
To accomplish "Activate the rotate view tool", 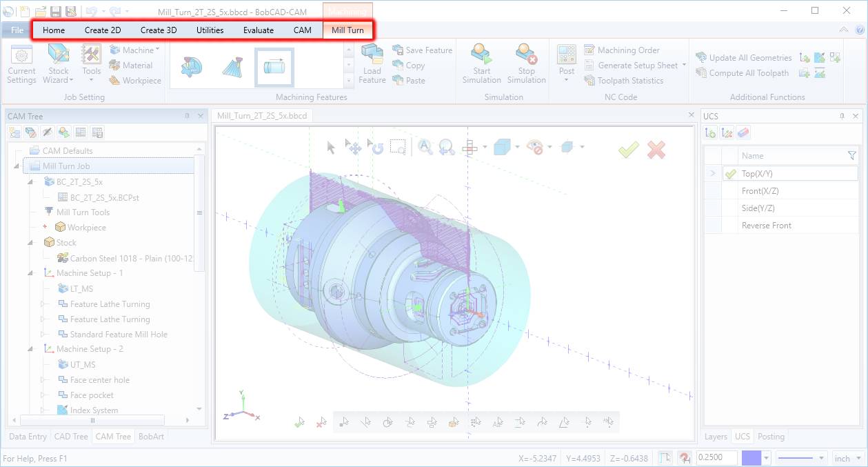I will pyautogui.click(x=376, y=147).
